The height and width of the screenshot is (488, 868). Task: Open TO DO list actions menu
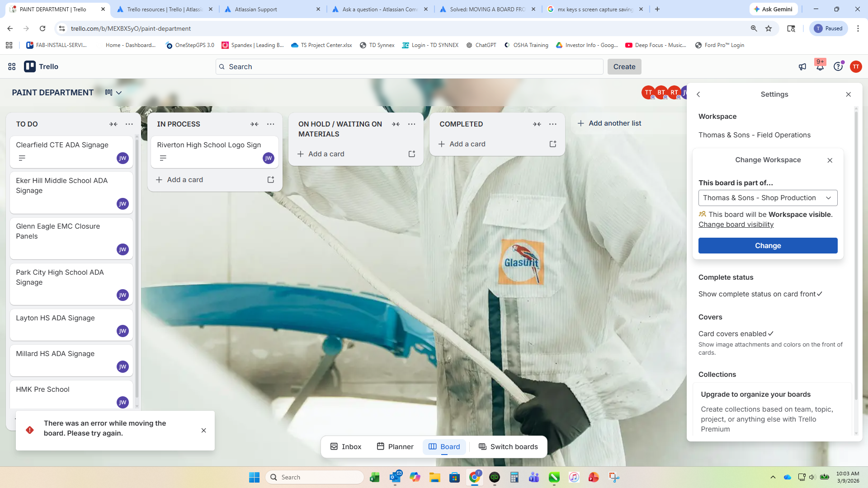129,124
